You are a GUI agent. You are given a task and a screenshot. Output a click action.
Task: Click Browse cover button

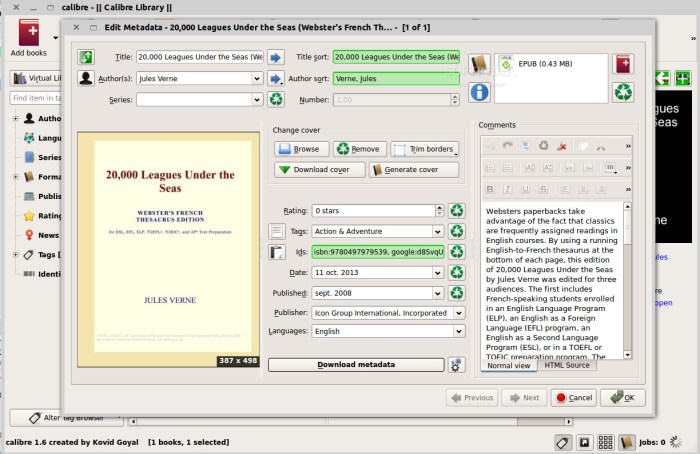(x=302, y=149)
